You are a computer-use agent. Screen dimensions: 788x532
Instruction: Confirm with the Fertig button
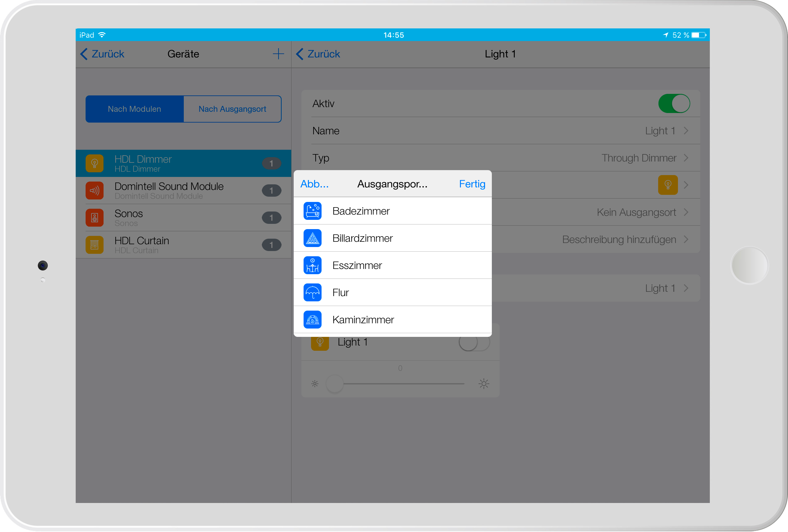472,184
